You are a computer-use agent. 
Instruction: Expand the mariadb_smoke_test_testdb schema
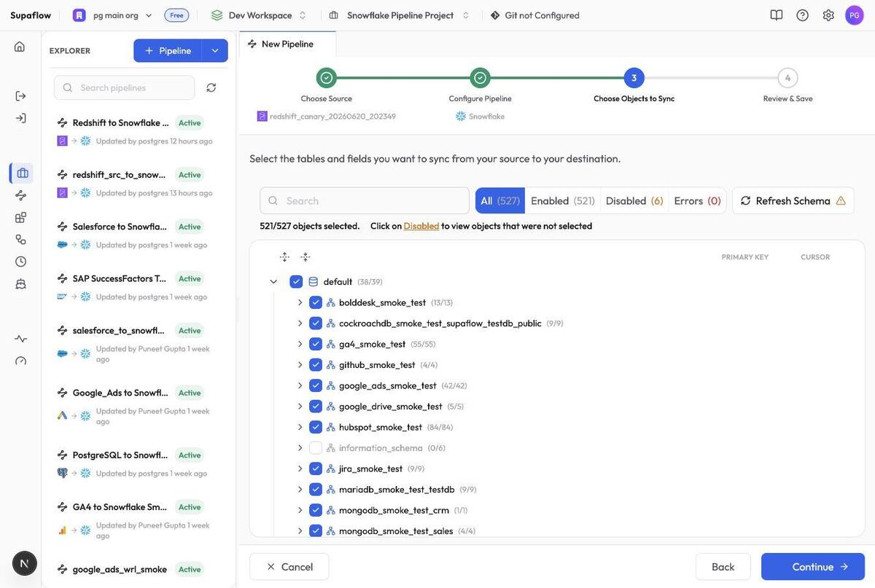click(300, 490)
